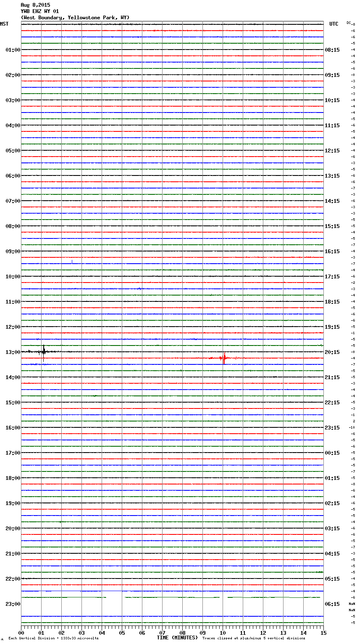Viewport: 357px width, 644px height.
Task: Select the 01:00 MST hour label
Action: [x=13, y=50]
